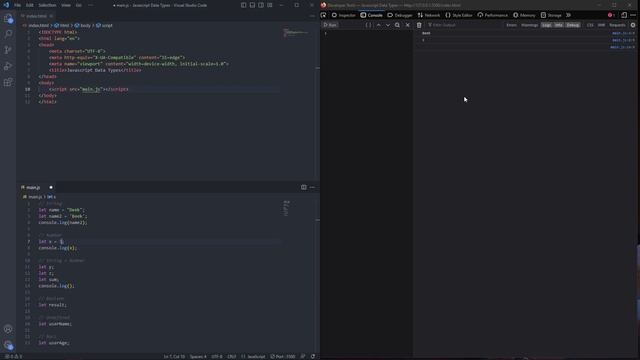The height and width of the screenshot is (360, 640).
Task: Click pretty print braces icon in console editor
Action: [369, 25]
